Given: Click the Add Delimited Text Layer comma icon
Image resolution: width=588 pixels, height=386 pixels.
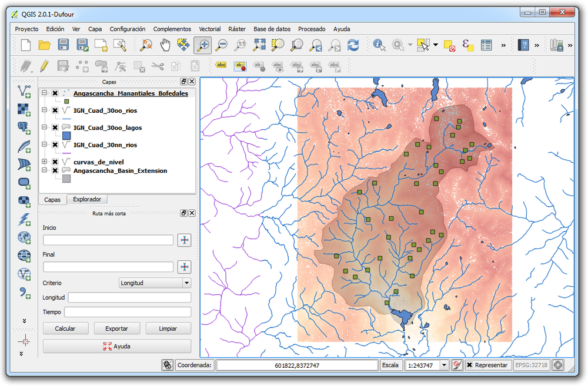Looking at the screenshot, I should [24, 293].
